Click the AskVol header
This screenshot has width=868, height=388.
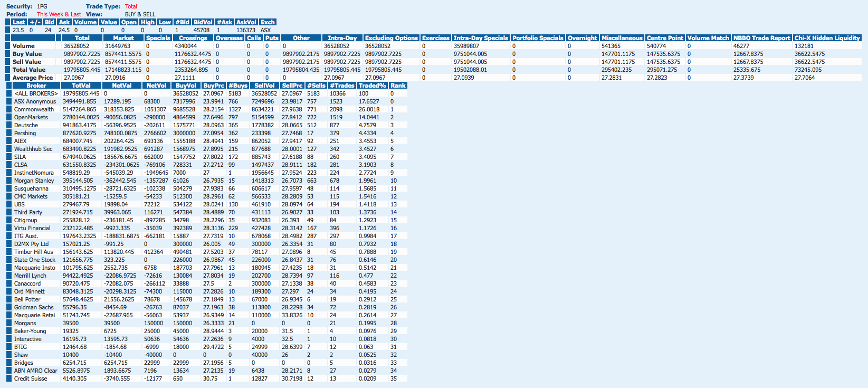(x=246, y=22)
